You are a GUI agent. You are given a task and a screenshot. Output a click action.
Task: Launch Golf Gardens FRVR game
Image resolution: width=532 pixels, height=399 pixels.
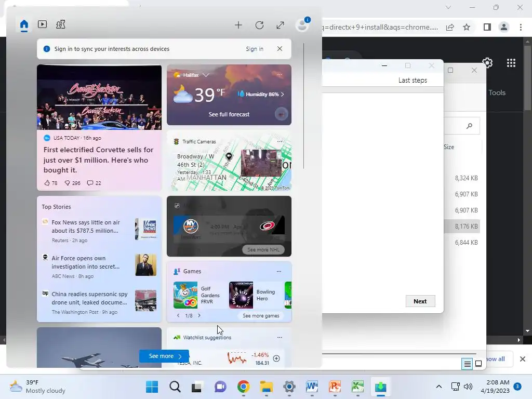pyautogui.click(x=197, y=295)
